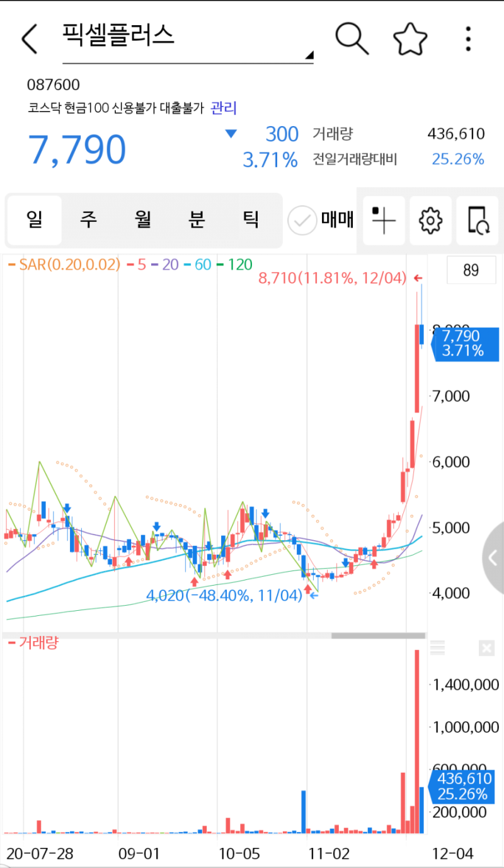Enable the 매매 trade marker checkbox
The width and height of the screenshot is (504, 868).
point(302,221)
